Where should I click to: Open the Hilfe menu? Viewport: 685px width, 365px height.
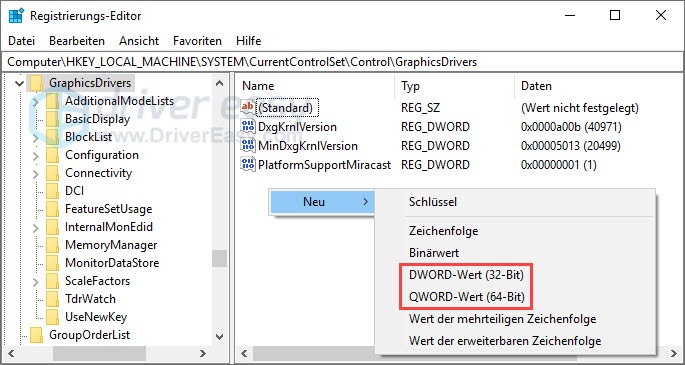(x=249, y=41)
